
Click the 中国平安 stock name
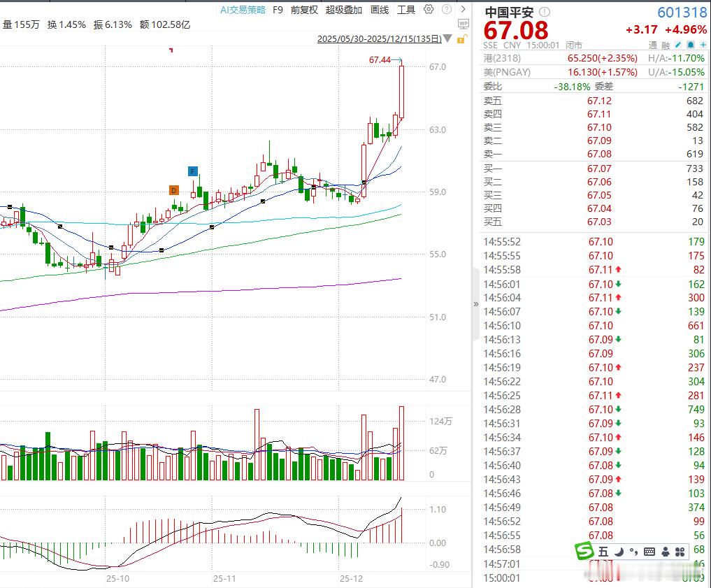click(x=509, y=12)
